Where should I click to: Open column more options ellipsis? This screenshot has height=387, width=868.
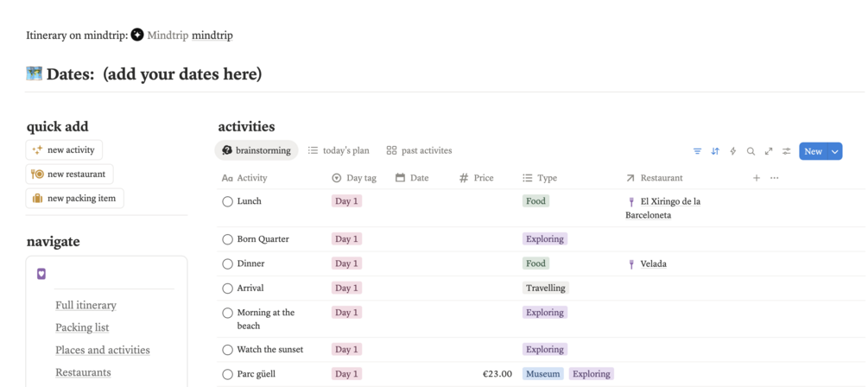[774, 178]
